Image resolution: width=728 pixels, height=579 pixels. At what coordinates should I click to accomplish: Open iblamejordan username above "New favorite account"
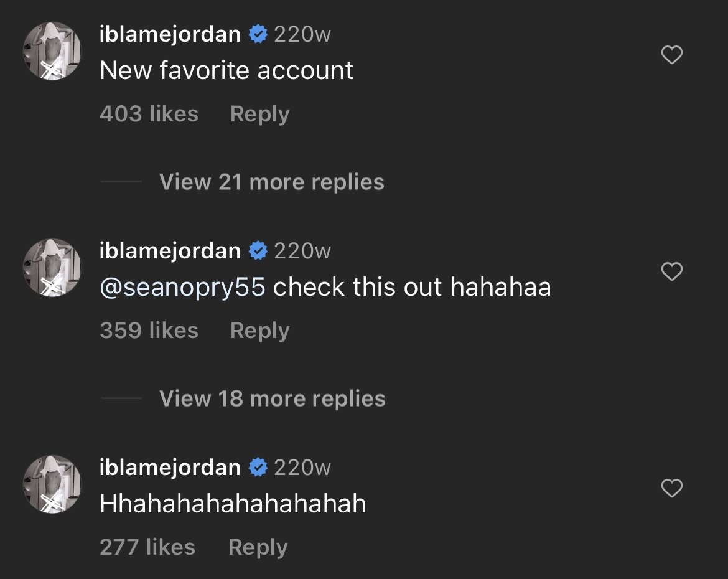170,34
